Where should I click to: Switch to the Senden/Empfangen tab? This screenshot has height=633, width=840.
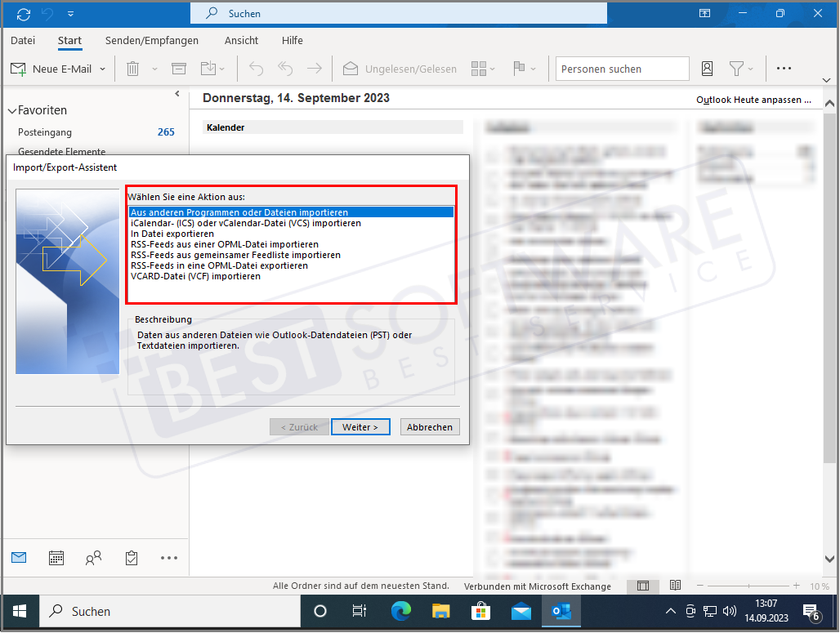click(151, 41)
